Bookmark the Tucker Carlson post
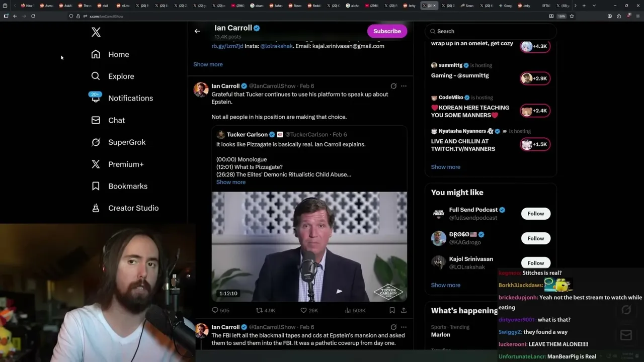The height and width of the screenshot is (362, 644). (x=392, y=310)
